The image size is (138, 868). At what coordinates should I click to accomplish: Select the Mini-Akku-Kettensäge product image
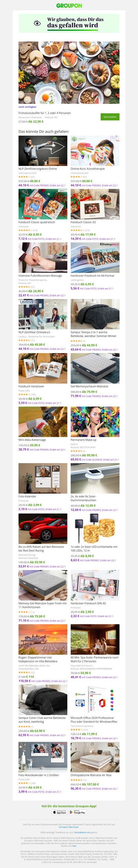(x=43, y=422)
